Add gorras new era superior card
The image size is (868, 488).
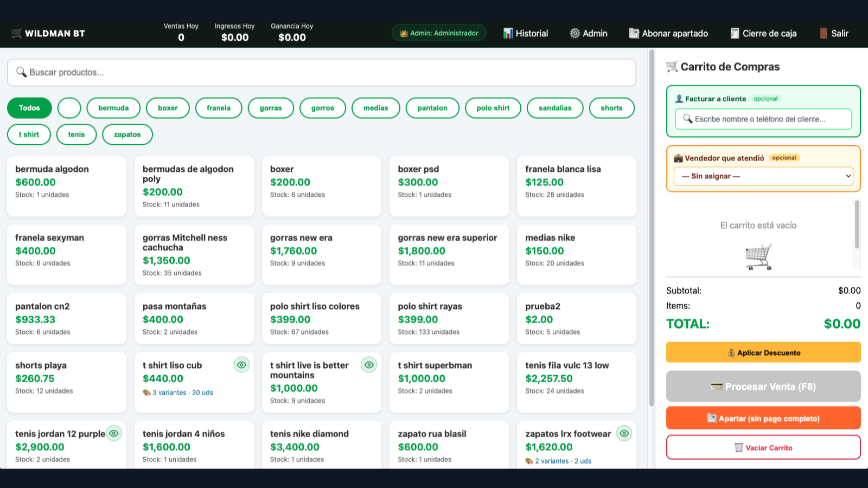(449, 255)
